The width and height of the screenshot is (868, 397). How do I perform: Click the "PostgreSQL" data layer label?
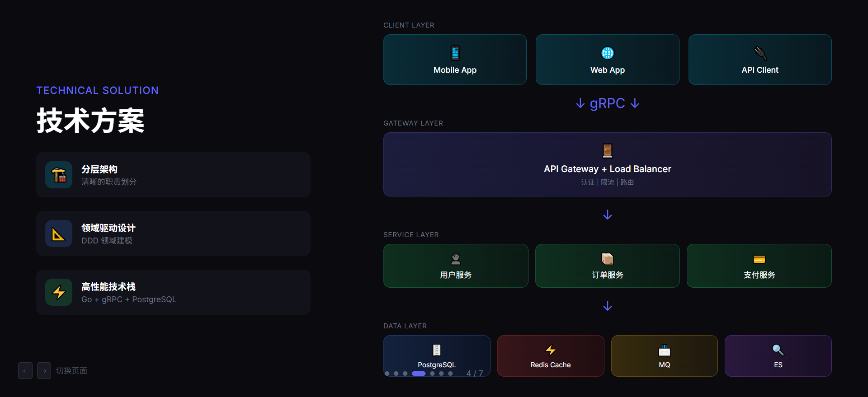437,365
